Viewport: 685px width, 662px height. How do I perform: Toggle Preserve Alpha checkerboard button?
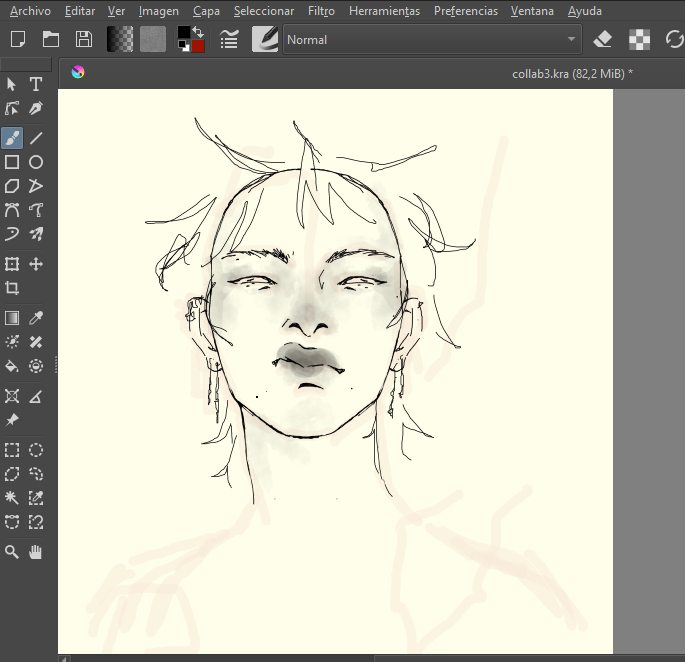pyautogui.click(x=639, y=39)
